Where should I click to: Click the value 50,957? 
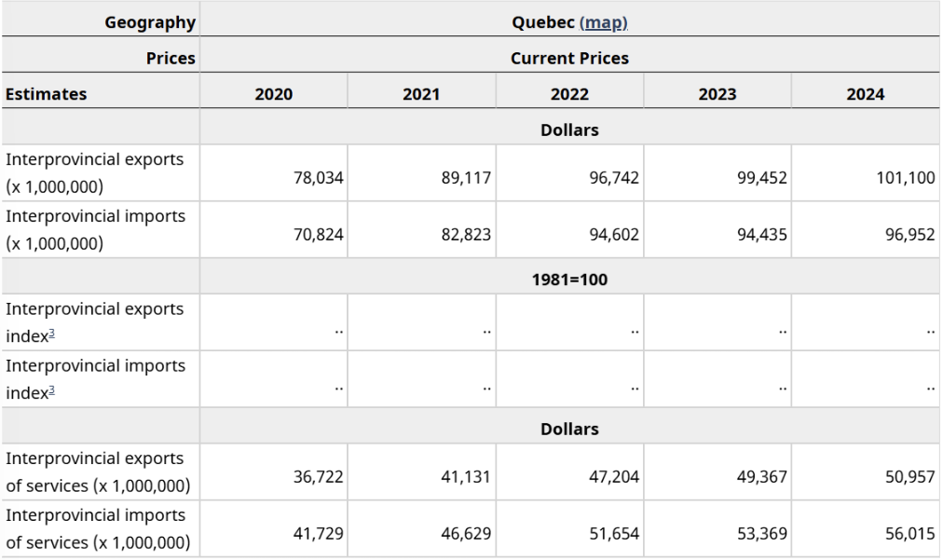click(x=910, y=477)
